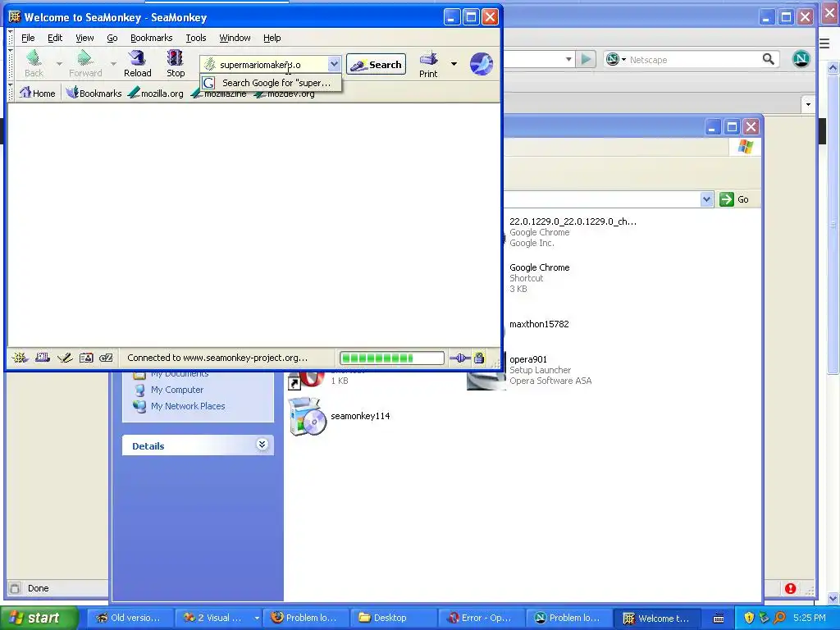Click the Netscape search magnifier icon
The height and width of the screenshot is (630, 840).
pos(768,59)
